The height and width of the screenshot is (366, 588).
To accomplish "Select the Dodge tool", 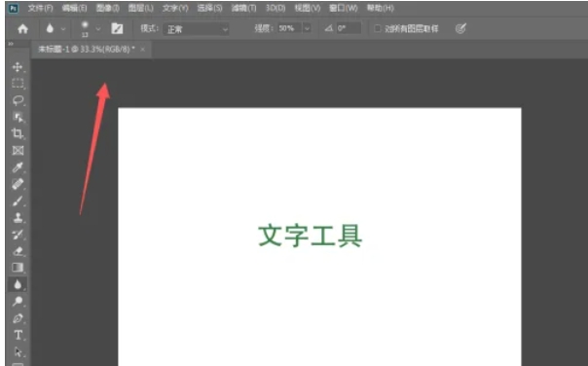I will point(18,302).
